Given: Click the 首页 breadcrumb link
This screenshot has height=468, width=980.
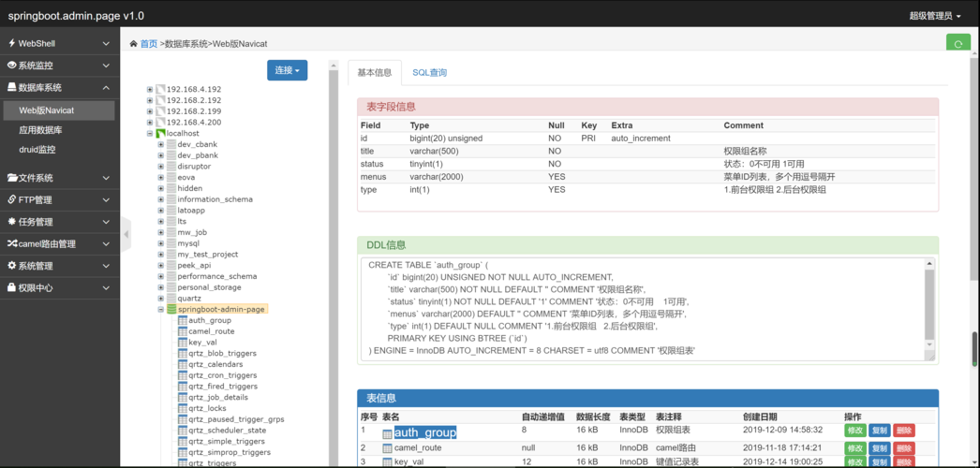Looking at the screenshot, I should coord(149,44).
